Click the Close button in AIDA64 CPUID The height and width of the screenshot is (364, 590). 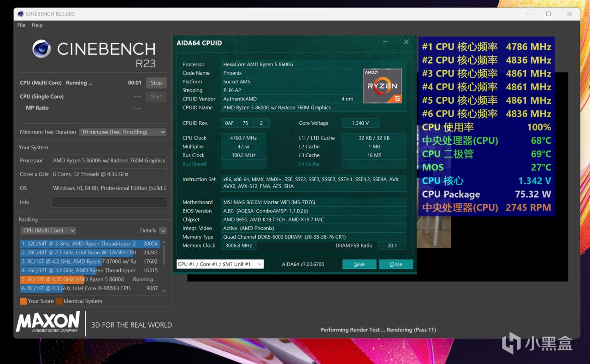[x=396, y=264]
